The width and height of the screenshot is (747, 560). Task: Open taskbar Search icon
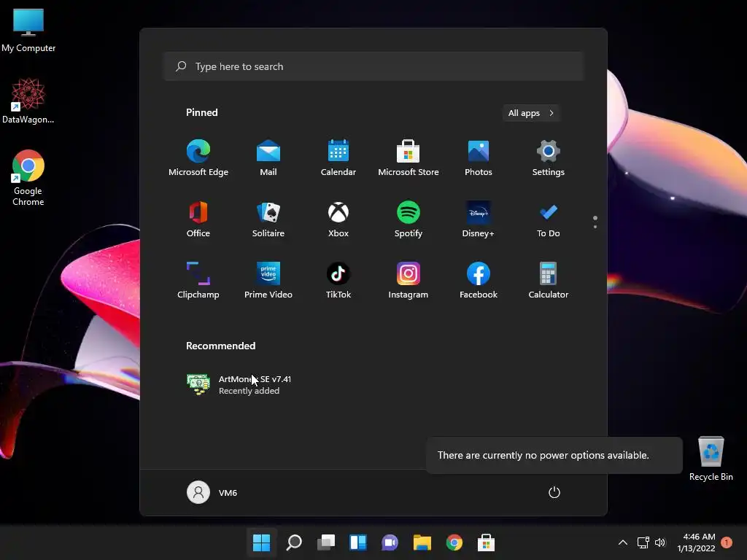(x=294, y=542)
